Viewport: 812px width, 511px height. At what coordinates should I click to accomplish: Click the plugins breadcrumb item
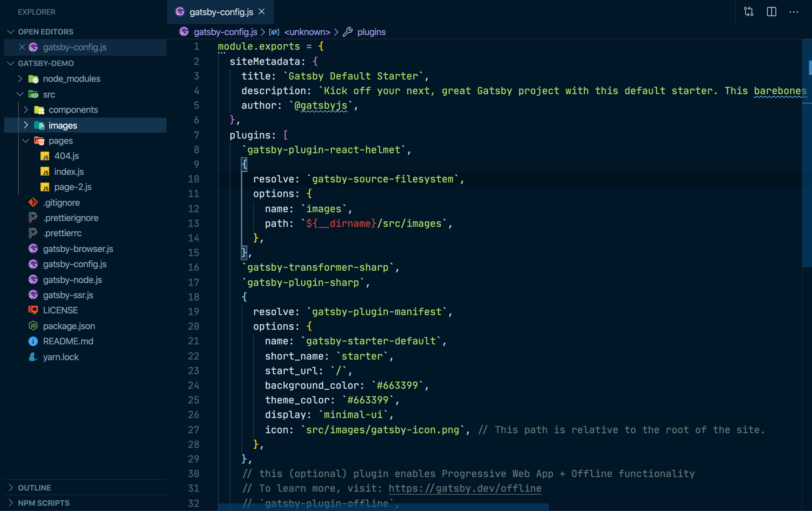pyautogui.click(x=371, y=32)
